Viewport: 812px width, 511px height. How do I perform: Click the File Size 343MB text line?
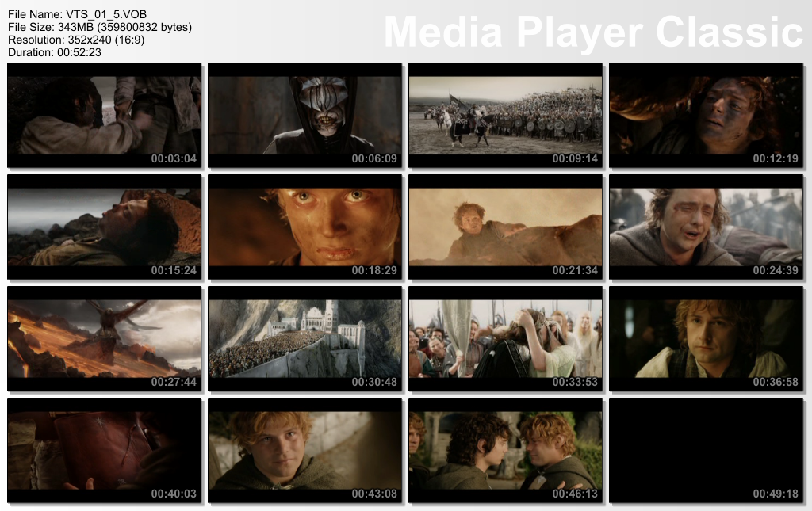100,27
